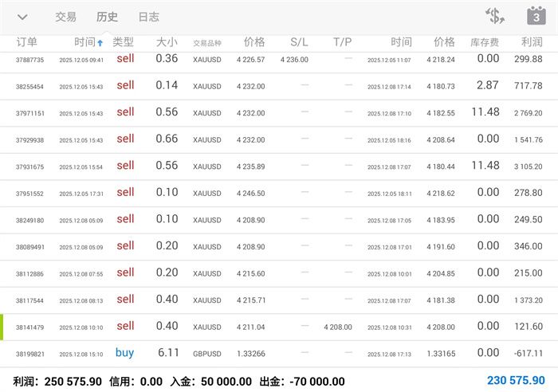Click the open price 4 235.89
The height and width of the screenshot is (392, 558).
251,167
